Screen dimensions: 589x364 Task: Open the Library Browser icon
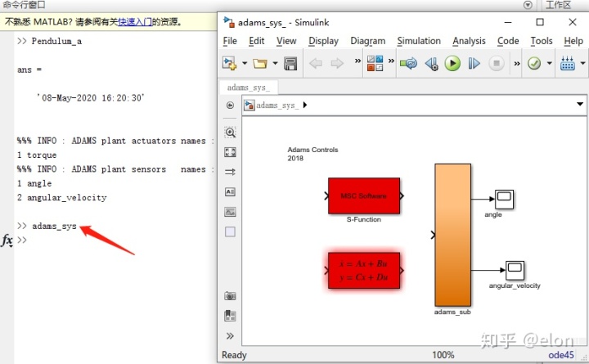(375, 64)
